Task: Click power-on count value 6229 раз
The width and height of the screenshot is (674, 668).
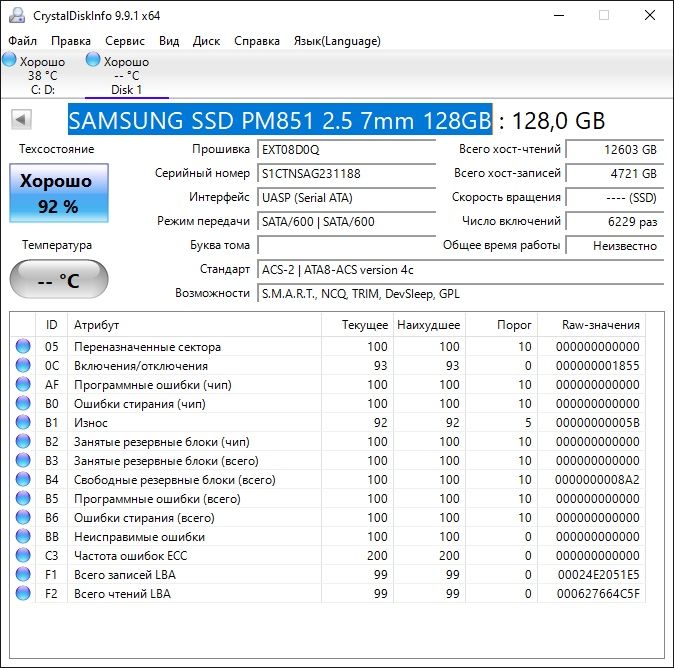Action: 615,222
